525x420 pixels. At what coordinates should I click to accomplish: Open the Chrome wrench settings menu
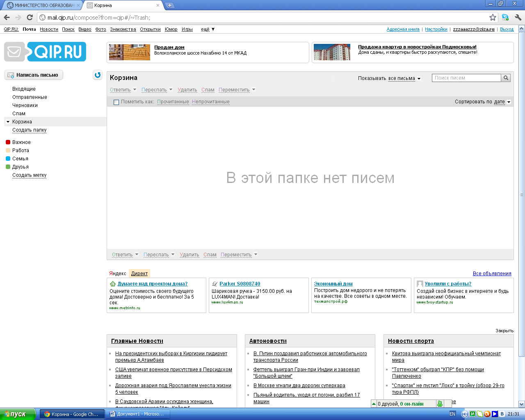coord(518,17)
